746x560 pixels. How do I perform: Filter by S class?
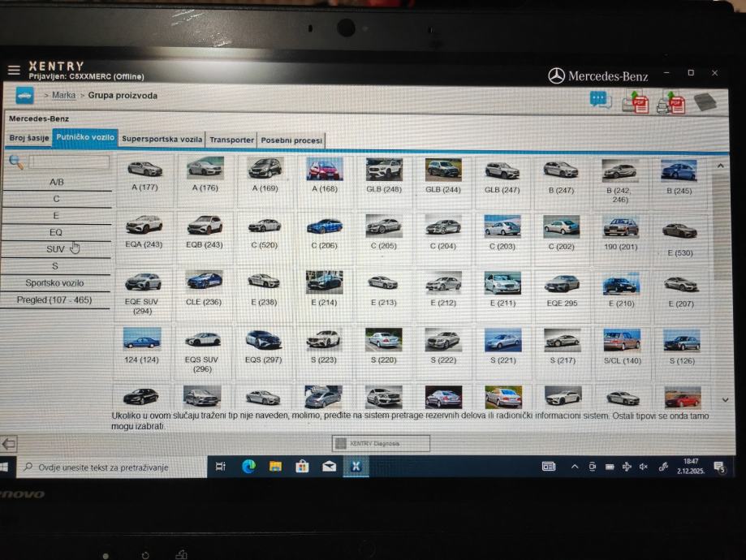[x=54, y=266]
